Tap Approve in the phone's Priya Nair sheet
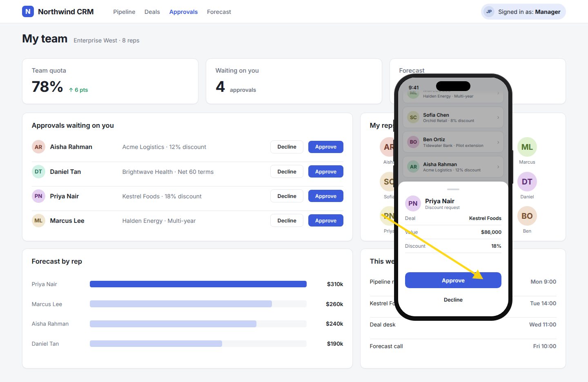The image size is (588, 382). (x=453, y=280)
